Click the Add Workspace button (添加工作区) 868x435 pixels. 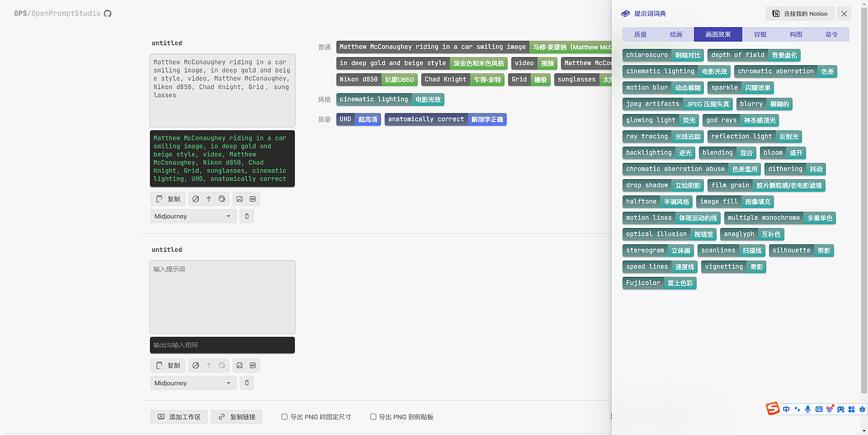pos(179,417)
